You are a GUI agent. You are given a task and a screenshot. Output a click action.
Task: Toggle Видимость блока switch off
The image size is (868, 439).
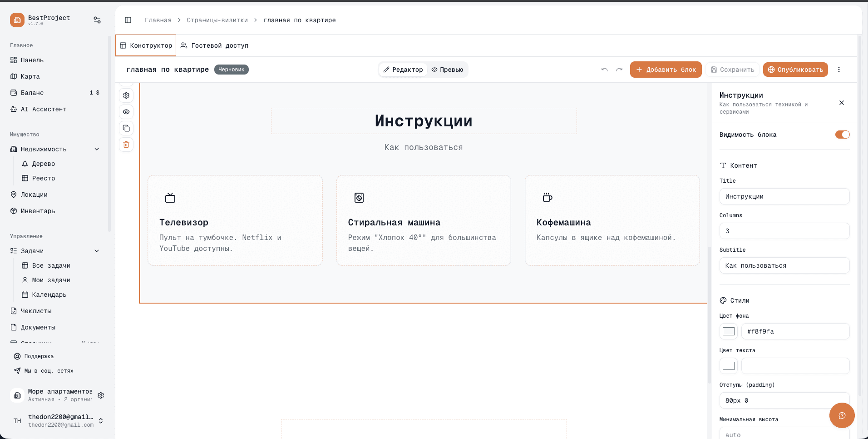842,135
